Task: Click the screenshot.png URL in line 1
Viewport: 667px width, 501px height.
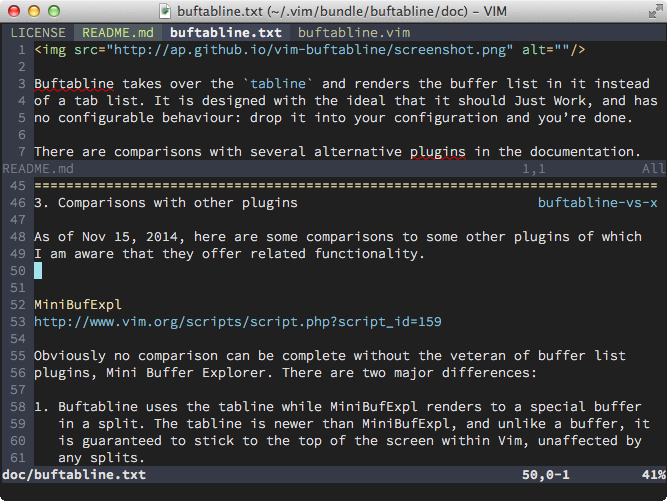Action: [310, 50]
